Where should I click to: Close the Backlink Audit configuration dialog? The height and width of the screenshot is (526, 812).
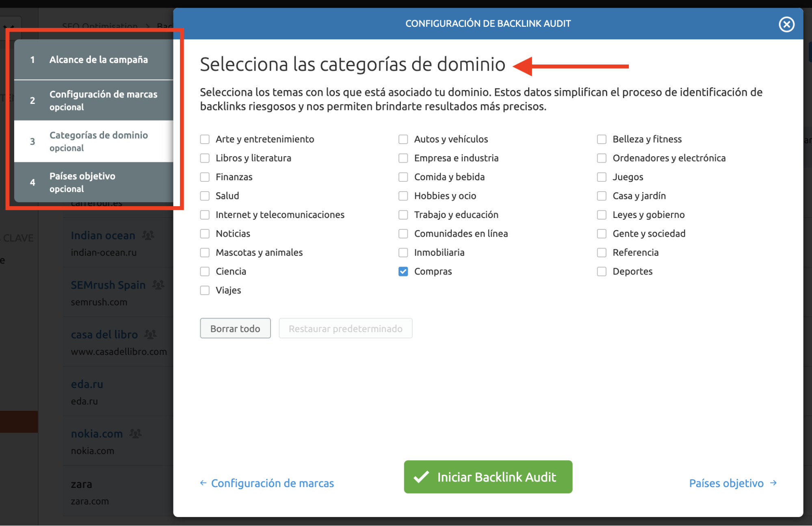786,24
